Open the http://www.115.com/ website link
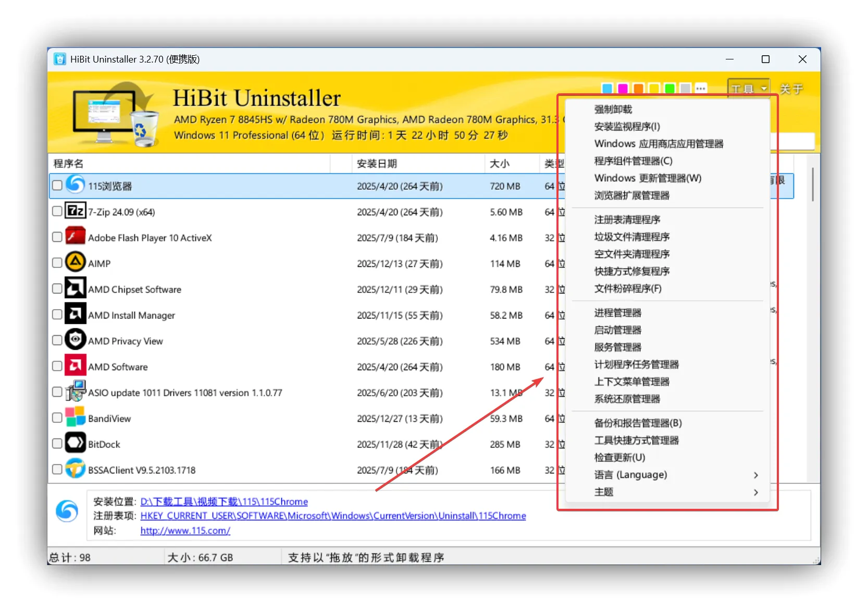 pyautogui.click(x=185, y=530)
